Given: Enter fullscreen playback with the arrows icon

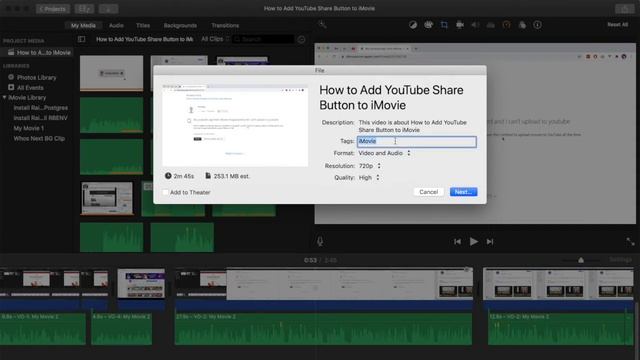Looking at the screenshot, I should [630, 242].
